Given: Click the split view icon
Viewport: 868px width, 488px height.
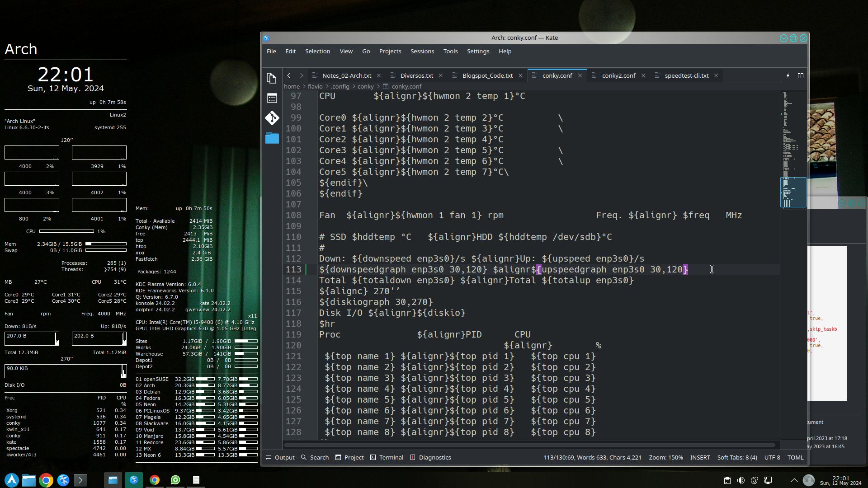Looking at the screenshot, I should click(x=800, y=75).
